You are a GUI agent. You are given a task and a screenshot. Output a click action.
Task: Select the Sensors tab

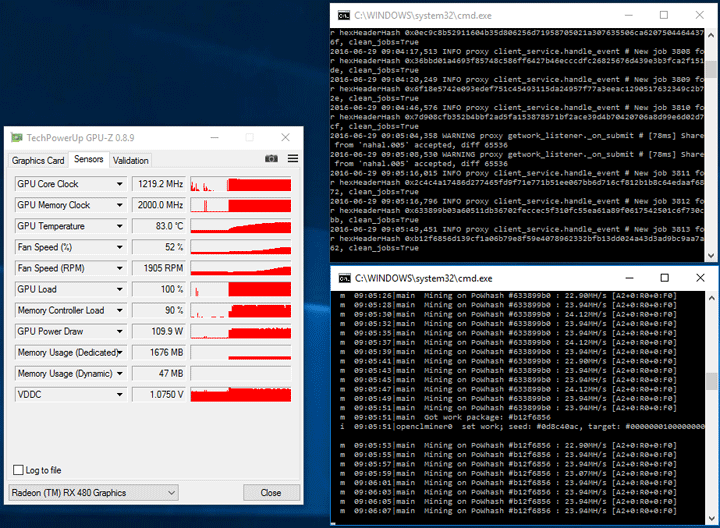coord(89,159)
